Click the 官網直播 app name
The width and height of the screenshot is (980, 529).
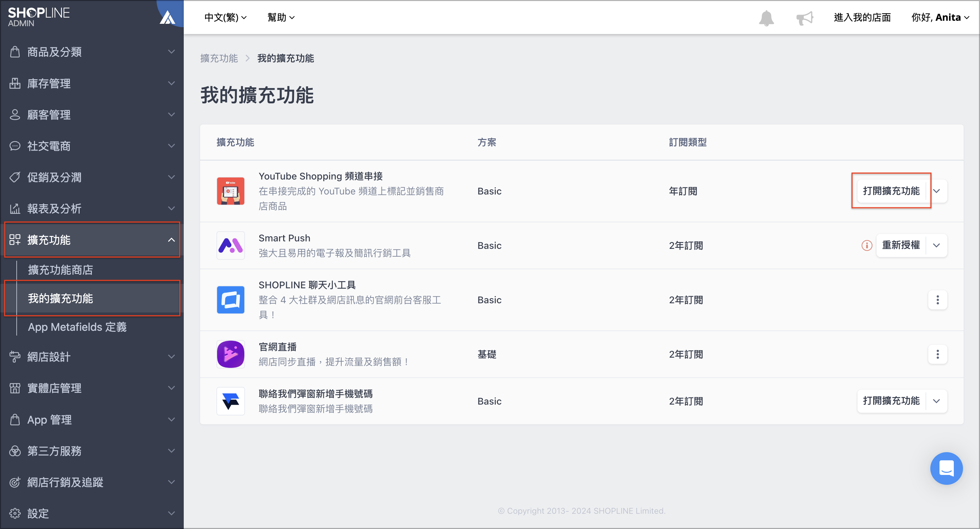277,346
